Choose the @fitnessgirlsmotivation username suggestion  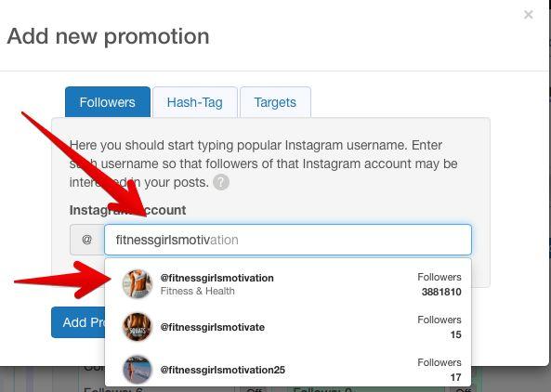pos(216,278)
